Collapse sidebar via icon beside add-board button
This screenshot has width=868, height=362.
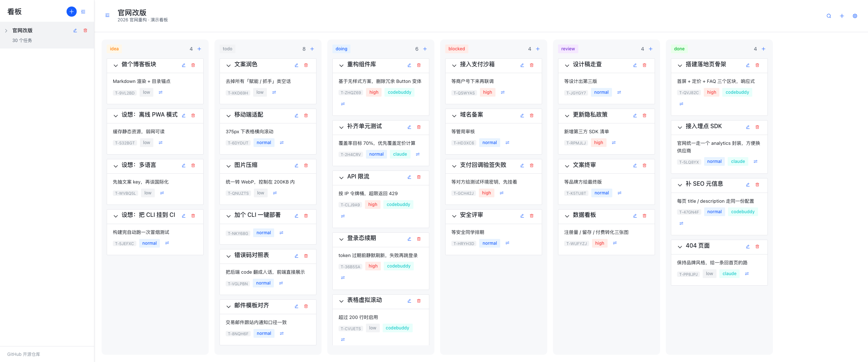pos(83,12)
